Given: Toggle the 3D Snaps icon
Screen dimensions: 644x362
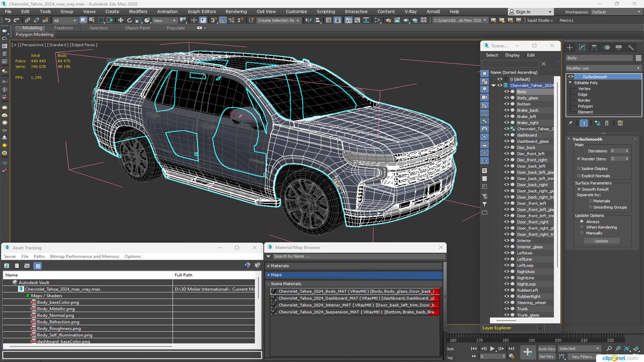Looking at the screenshot, I should tap(214, 20).
